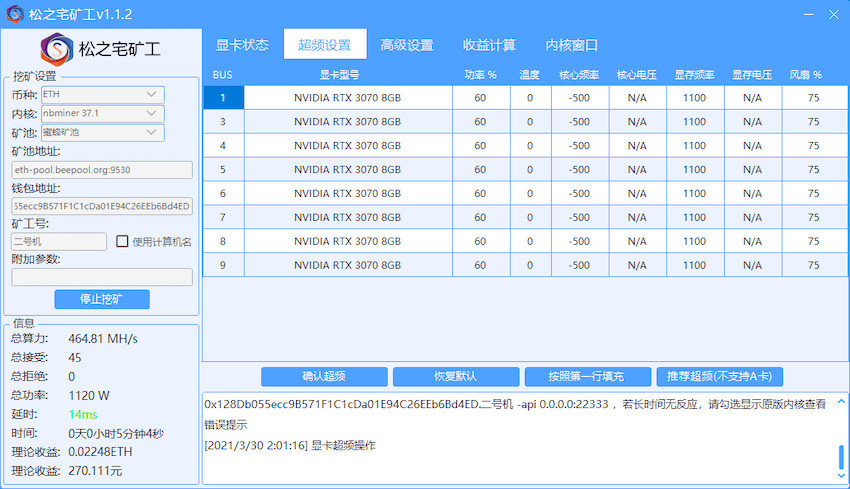
Task: Click the 按照第一行填充 button
Action: pos(588,376)
